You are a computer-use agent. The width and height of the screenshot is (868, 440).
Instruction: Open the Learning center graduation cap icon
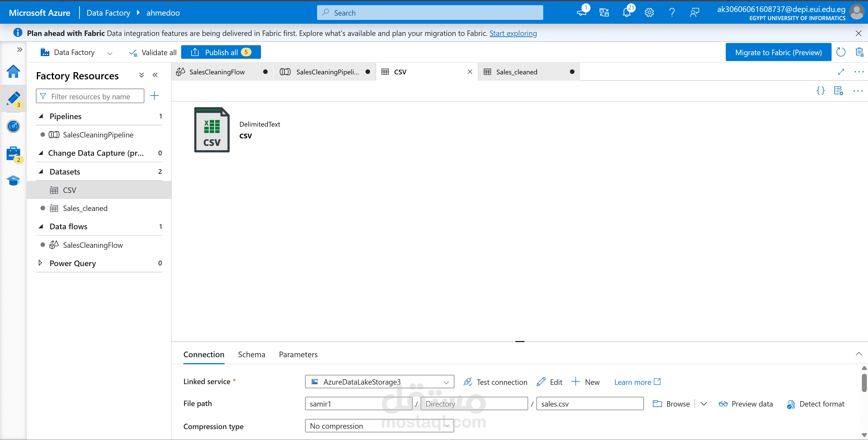(13, 180)
